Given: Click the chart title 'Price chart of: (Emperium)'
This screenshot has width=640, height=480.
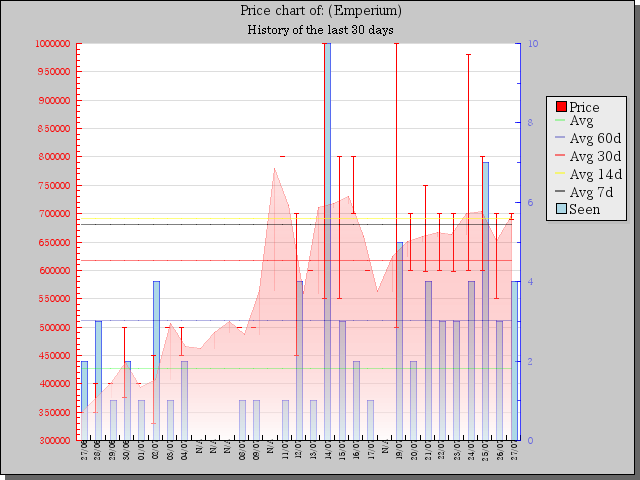Looking at the screenshot, I should (x=321, y=10).
